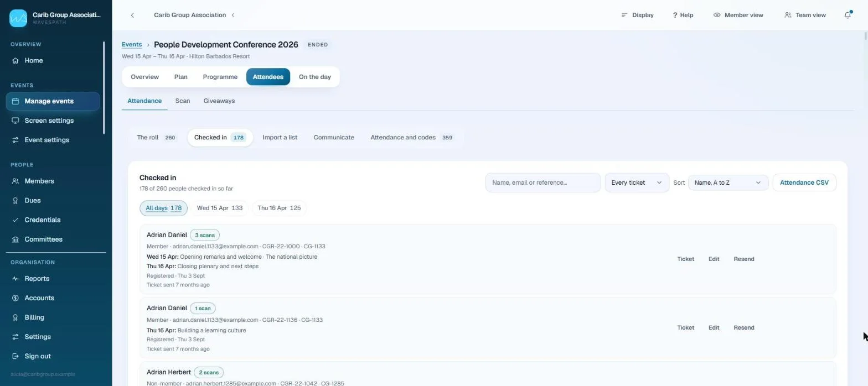Click the Billing icon in sidebar
The width and height of the screenshot is (868, 386).
coord(15,317)
